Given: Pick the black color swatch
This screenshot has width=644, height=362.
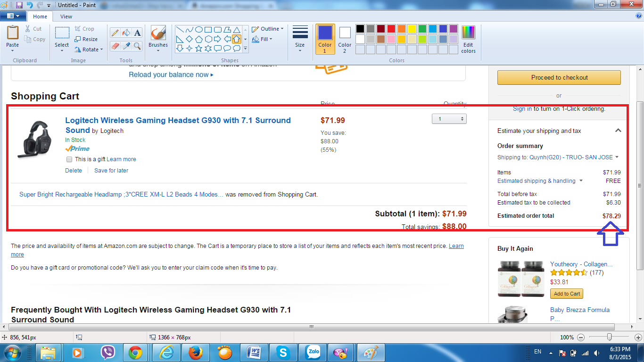Looking at the screenshot, I should [x=360, y=29].
